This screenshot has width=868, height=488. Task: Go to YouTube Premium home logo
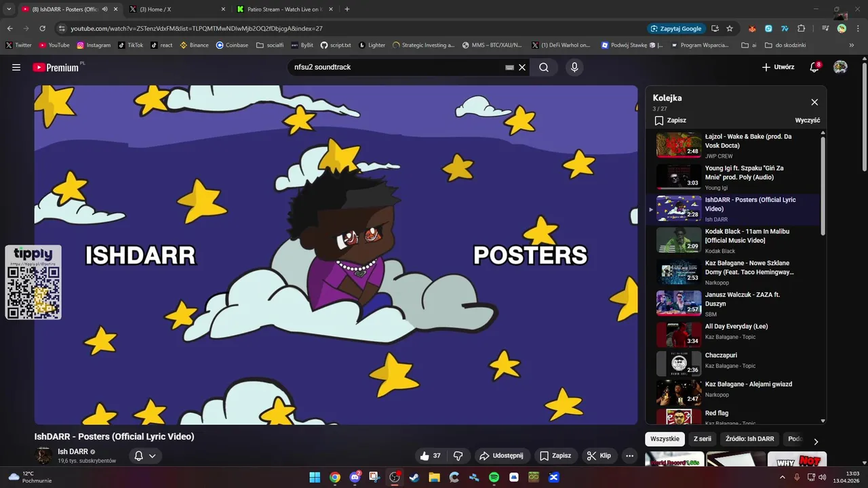click(x=56, y=67)
